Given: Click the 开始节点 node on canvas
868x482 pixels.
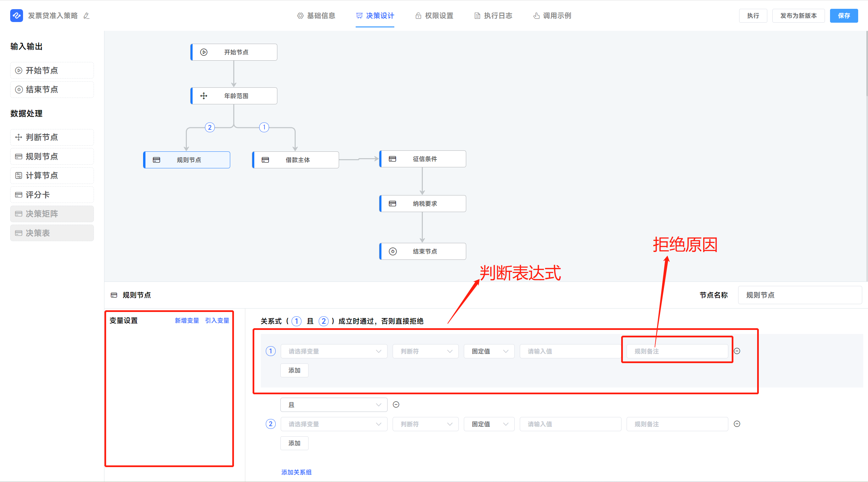Looking at the screenshot, I should point(234,52).
